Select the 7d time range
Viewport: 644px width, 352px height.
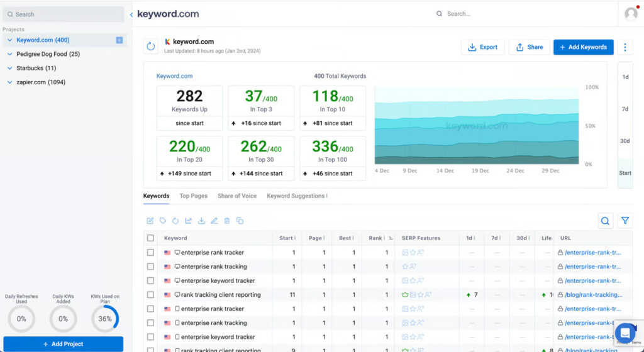pos(625,109)
